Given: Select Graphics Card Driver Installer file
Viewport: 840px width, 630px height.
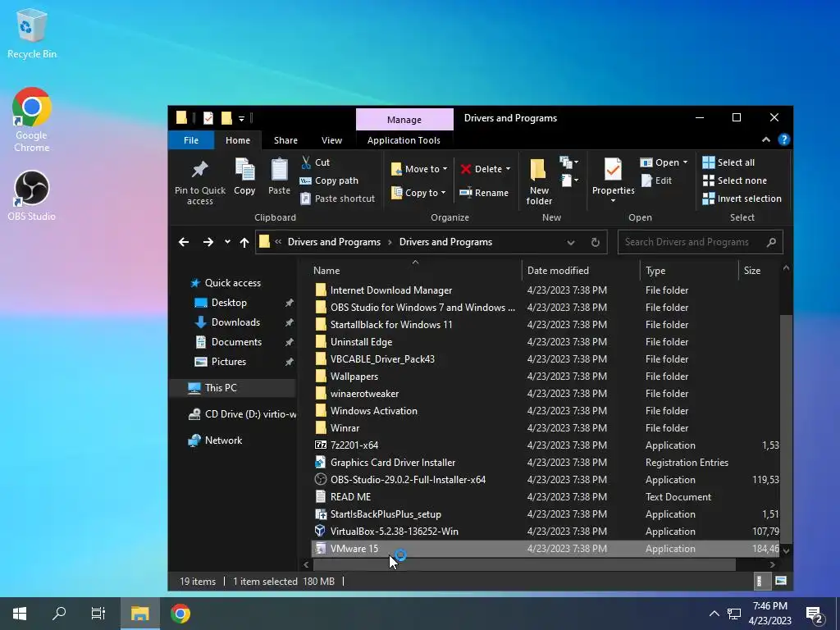Looking at the screenshot, I should (x=393, y=463).
